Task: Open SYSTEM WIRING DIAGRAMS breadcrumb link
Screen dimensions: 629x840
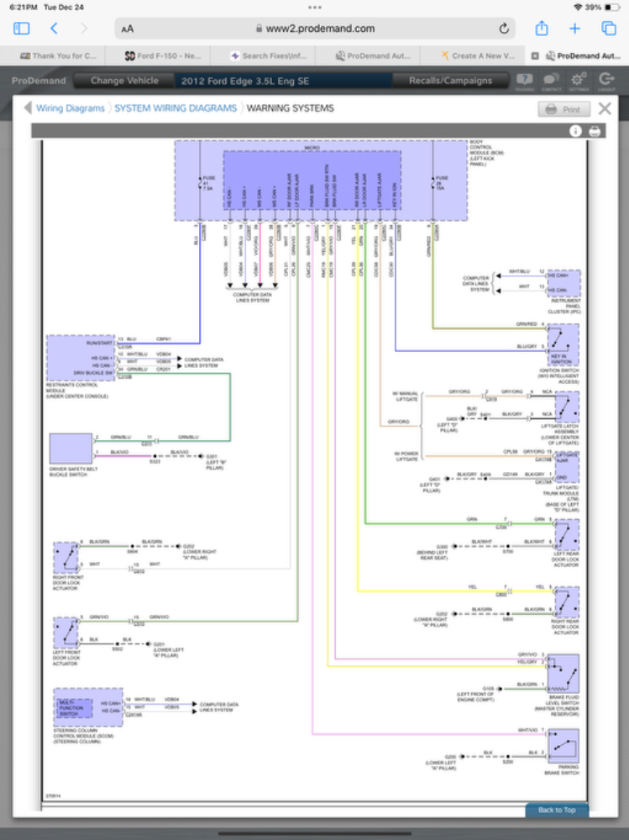Action: click(x=176, y=108)
